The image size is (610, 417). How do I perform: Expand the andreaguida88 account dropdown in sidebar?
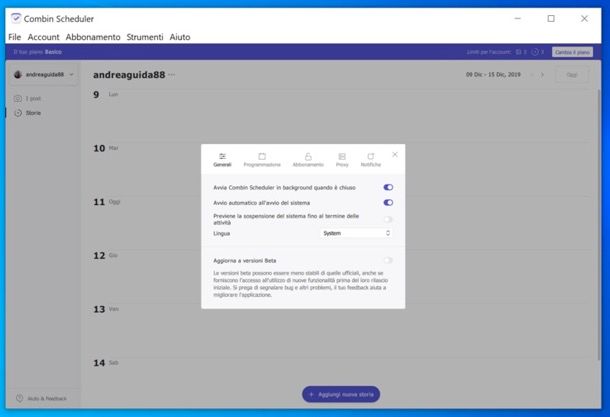(72, 74)
